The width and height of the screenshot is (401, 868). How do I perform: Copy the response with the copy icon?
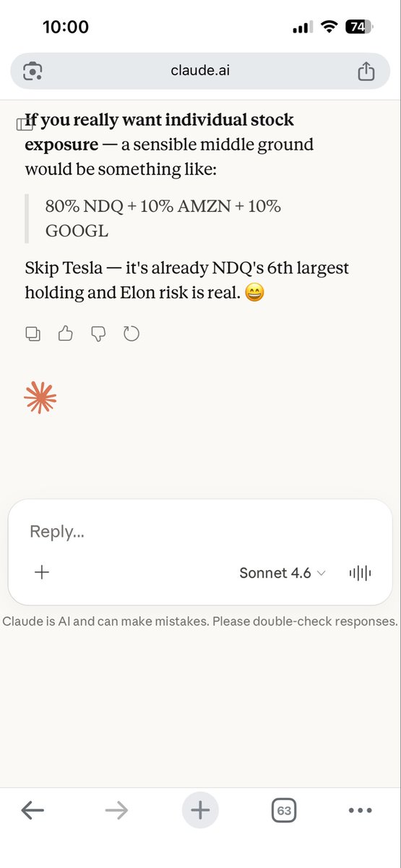(33, 333)
